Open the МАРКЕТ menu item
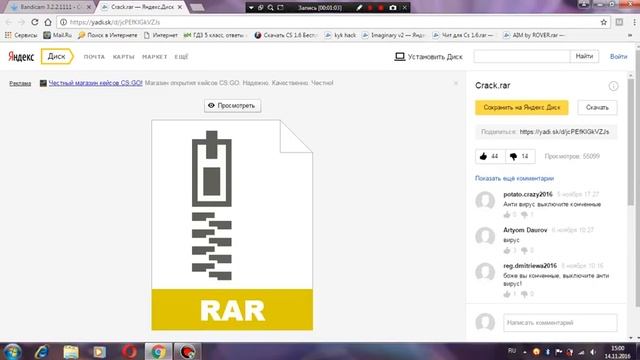 (155, 57)
